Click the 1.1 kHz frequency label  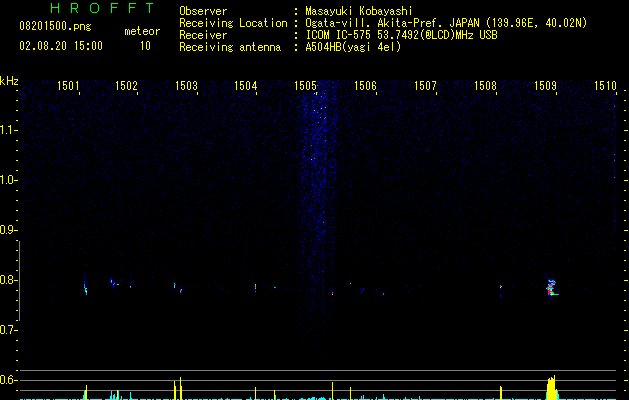8,130
